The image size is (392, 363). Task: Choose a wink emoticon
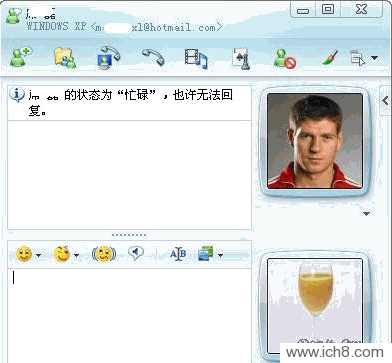(x=62, y=254)
